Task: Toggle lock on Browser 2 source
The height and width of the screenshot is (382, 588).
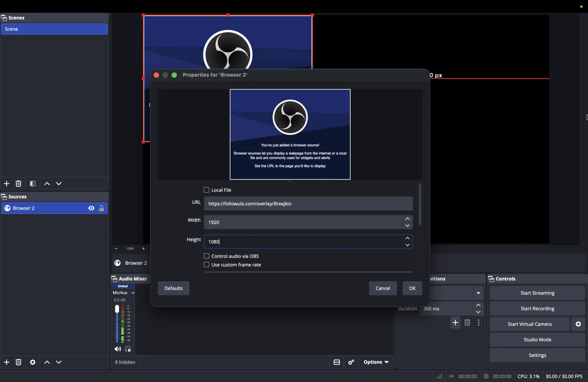Action: (102, 208)
